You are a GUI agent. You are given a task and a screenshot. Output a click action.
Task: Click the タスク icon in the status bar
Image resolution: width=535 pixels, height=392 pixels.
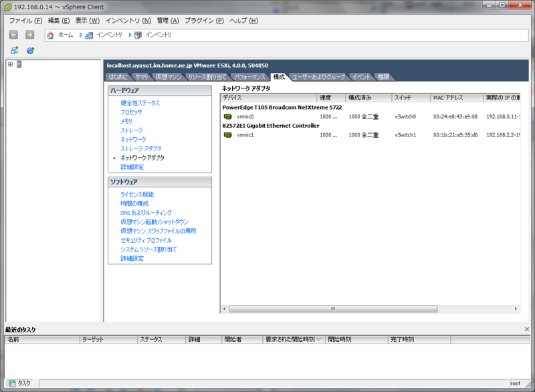[12, 383]
